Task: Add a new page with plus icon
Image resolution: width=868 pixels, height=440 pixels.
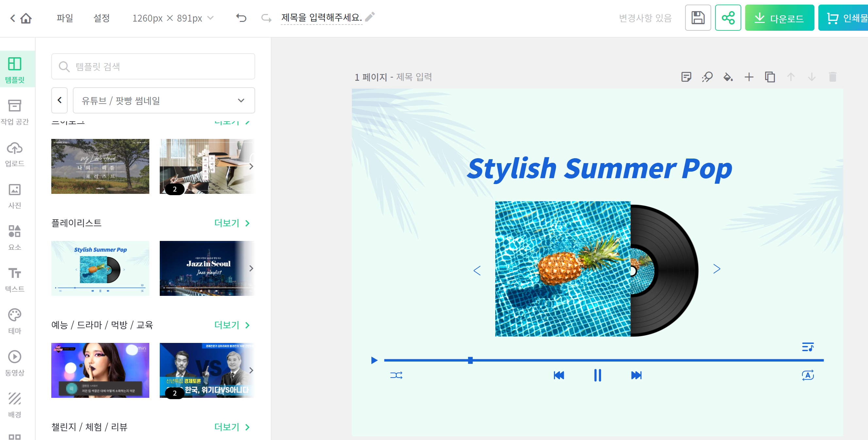Action: point(748,77)
